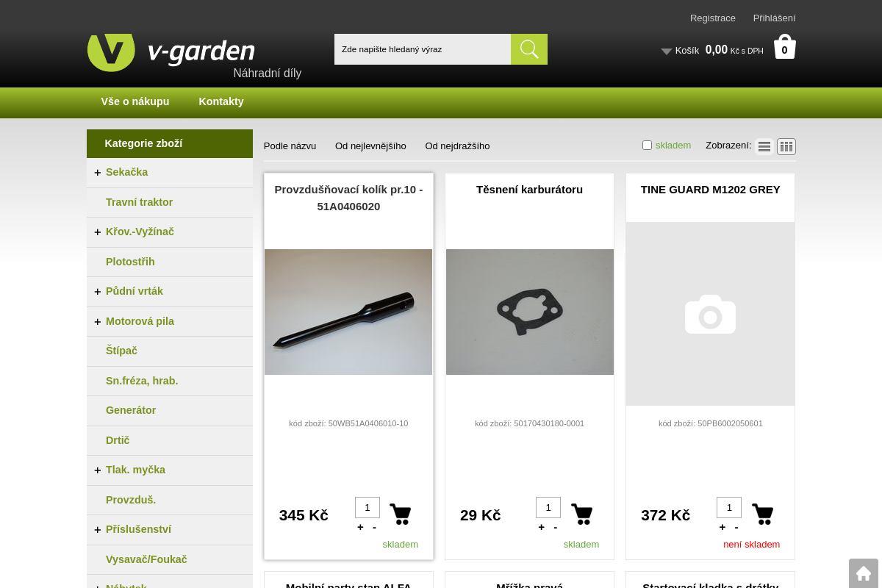
Task: Select the Travní traktor category
Action: pyautogui.click(x=140, y=202)
